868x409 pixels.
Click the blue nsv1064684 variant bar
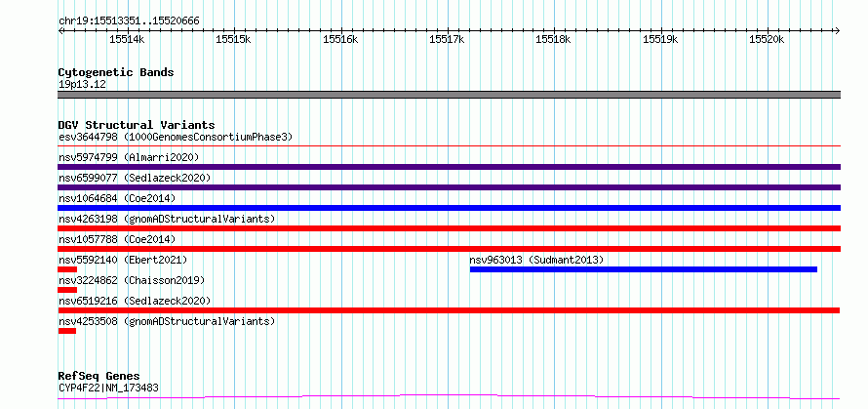tap(449, 208)
